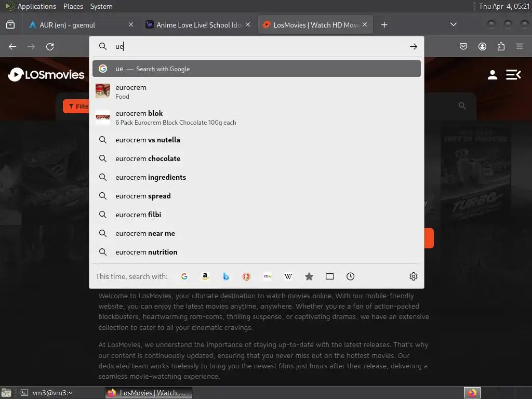532x399 pixels.
Task: Open the Pocket save icon
Action: point(463,46)
